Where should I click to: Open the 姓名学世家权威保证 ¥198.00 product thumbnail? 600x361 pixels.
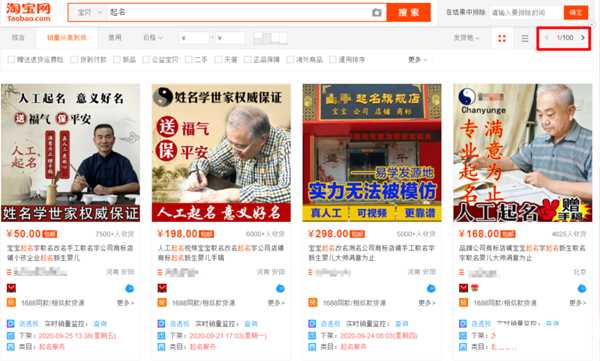click(x=221, y=153)
